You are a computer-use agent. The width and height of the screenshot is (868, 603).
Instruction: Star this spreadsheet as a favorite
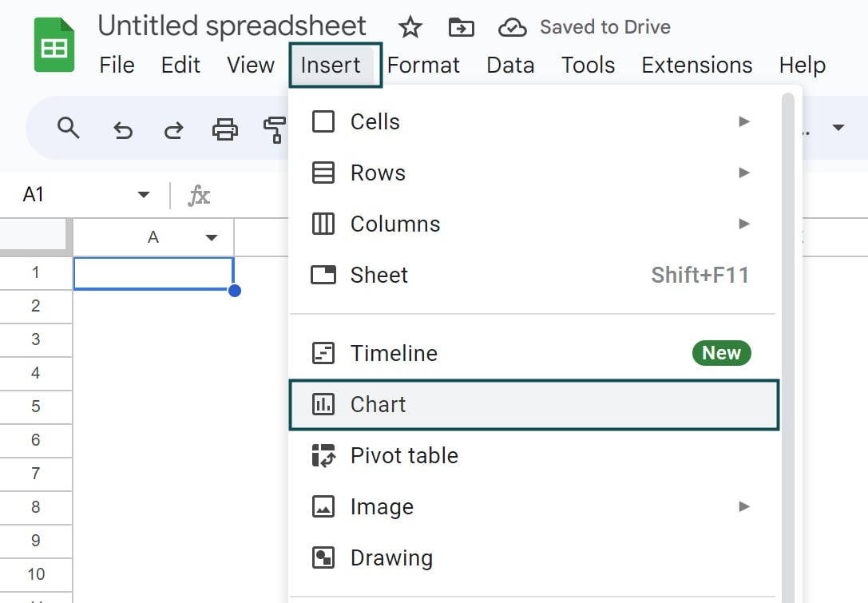pos(410,26)
